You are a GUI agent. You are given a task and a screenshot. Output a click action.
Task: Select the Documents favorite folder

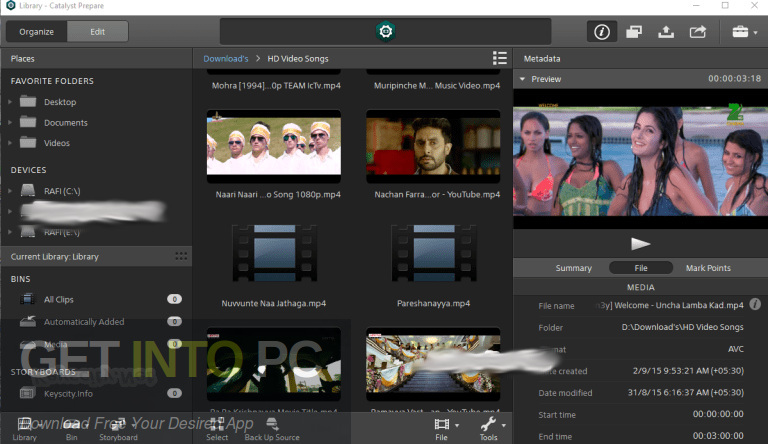coord(66,123)
